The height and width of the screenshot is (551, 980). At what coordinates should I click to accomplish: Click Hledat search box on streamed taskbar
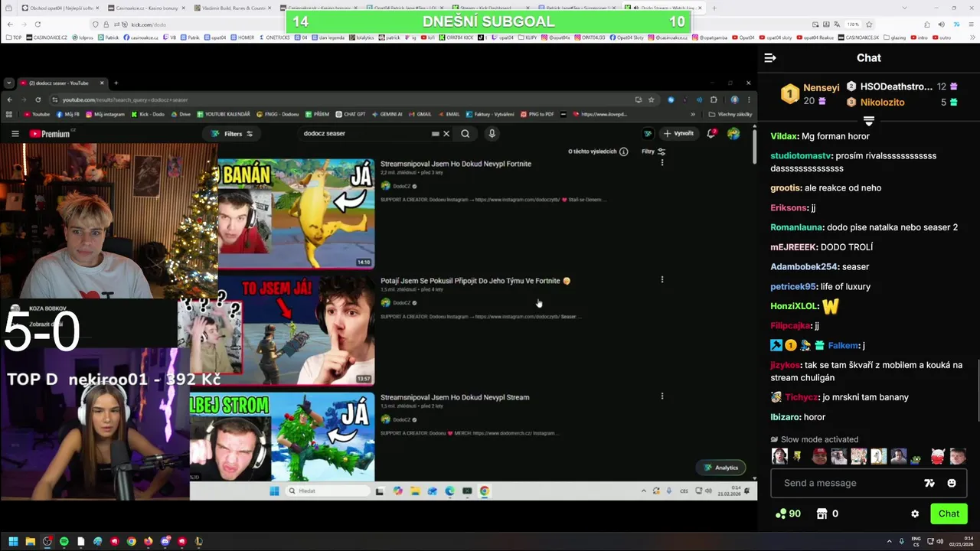click(329, 491)
